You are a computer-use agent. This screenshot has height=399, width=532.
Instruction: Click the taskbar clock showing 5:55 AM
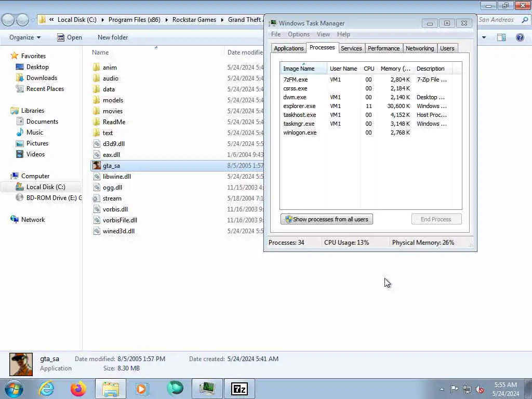pyautogui.click(x=505, y=389)
